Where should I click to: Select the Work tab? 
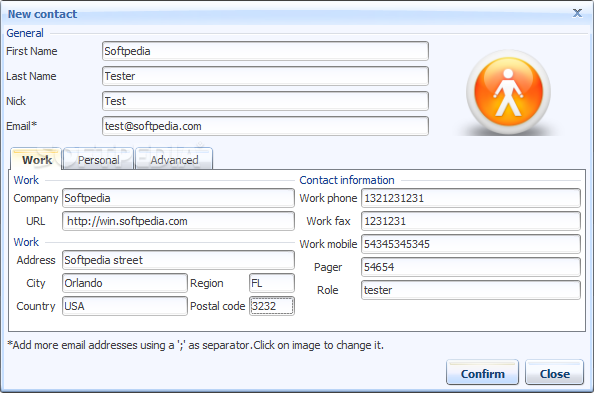pyautogui.click(x=37, y=160)
